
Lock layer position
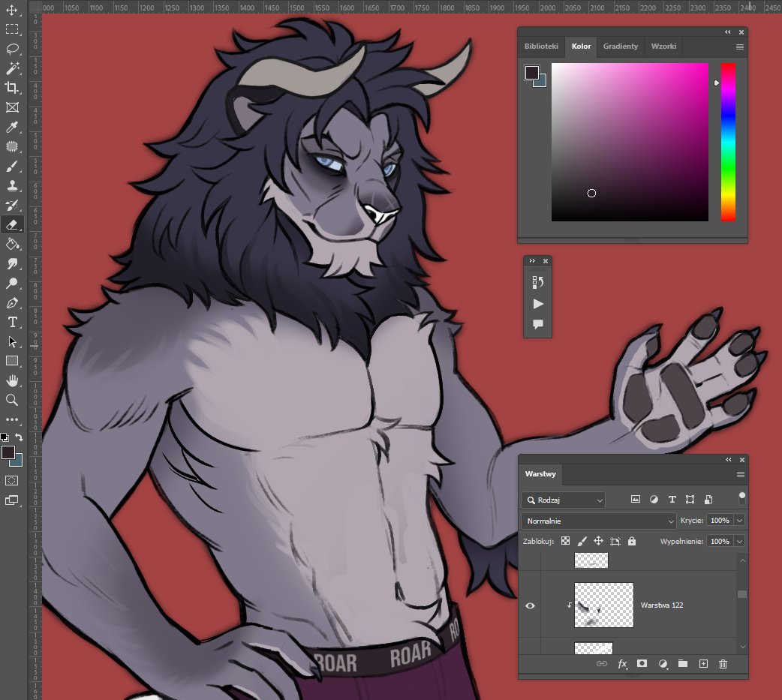point(598,541)
